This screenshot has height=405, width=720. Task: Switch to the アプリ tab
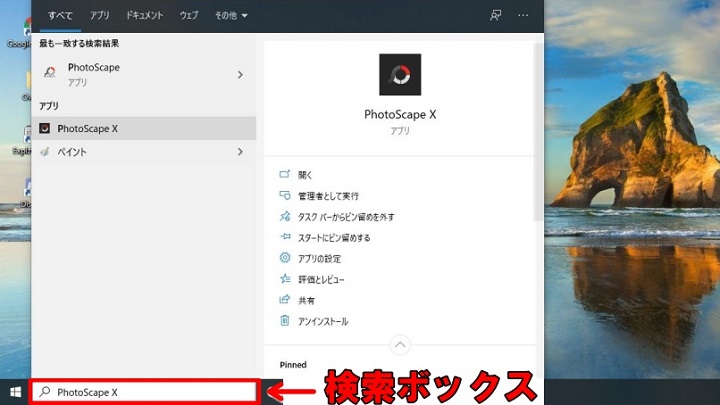point(100,16)
